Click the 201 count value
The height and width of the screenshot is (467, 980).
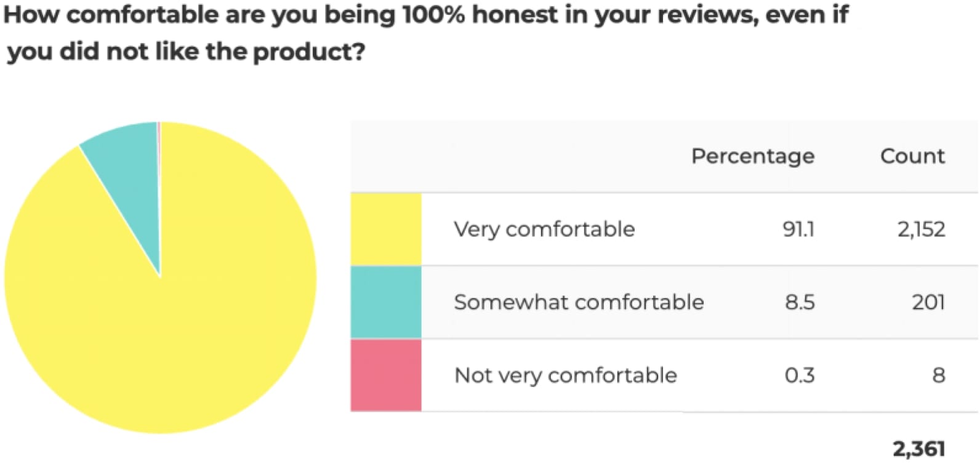pyautogui.click(x=928, y=302)
